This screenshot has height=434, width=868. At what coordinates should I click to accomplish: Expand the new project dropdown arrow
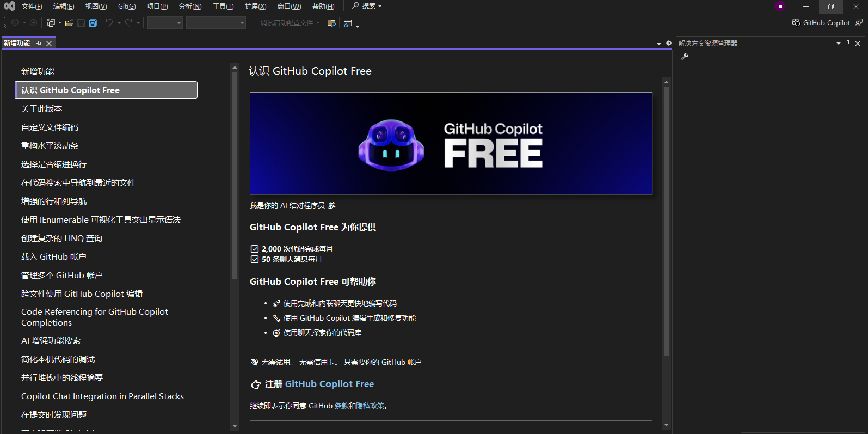click(x=59, y=23)
